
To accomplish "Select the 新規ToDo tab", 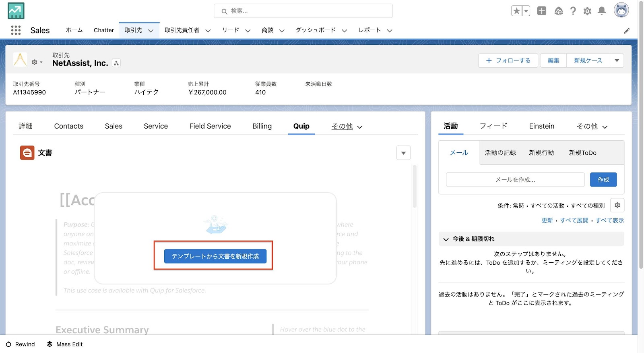I will pyautogui.click(x=582, y=153).
